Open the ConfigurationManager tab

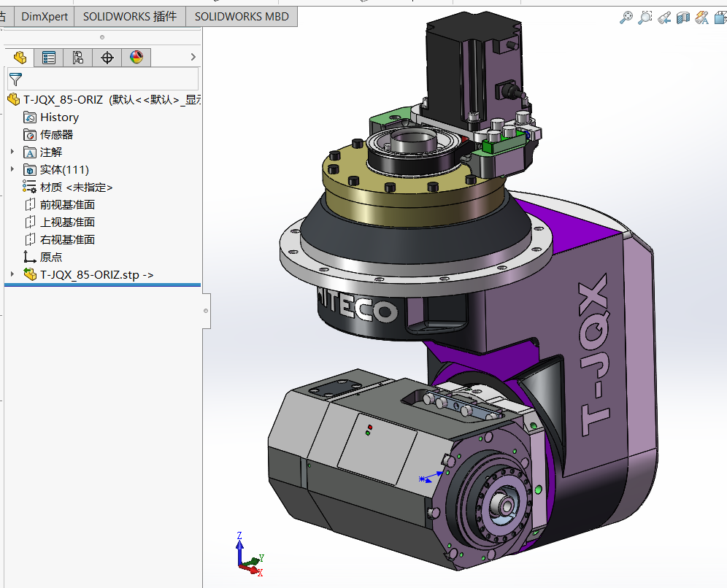(x=78, y=58)
